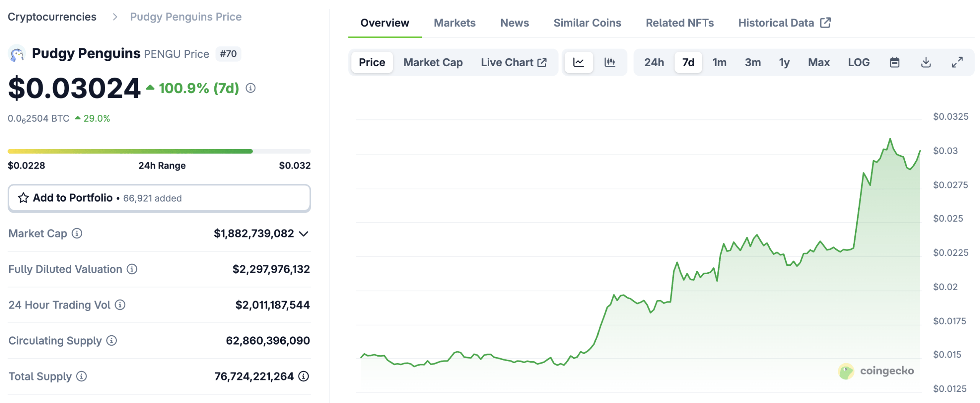Click the 66,921 added text
Viewport: 980px width, 403px height.
pos(152,198)
